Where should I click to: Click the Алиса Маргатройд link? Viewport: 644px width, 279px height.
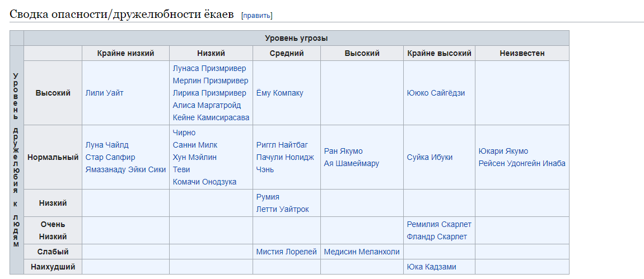(207, 105)
